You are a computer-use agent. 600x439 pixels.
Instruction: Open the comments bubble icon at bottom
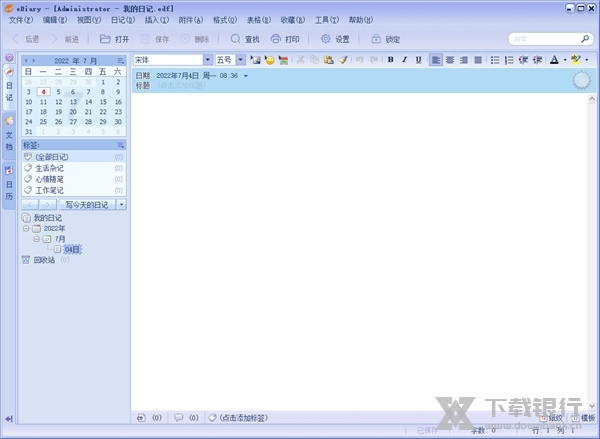(x=178, y=418)
